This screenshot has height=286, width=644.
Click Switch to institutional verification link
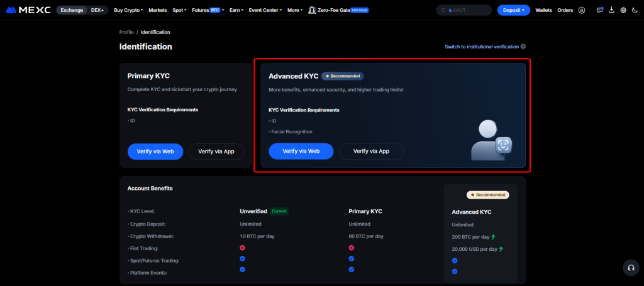[481, 47]
